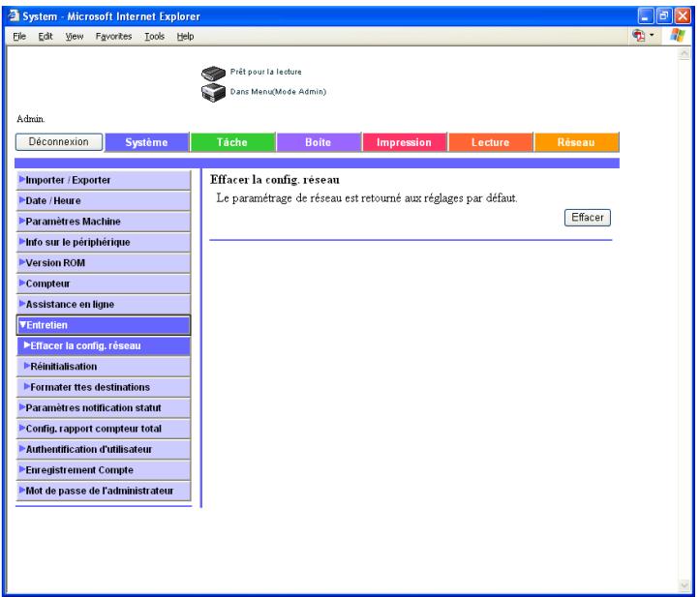The image size is (700, 597).
Task: Open Config. rapport compteur total
Action: point(104,429)
